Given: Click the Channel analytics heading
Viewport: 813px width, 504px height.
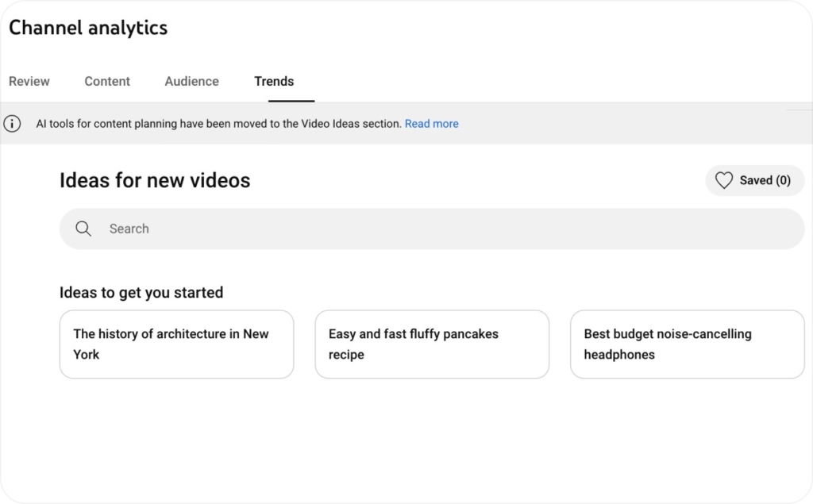Looking at the screenshot, I should click(87, 27).
